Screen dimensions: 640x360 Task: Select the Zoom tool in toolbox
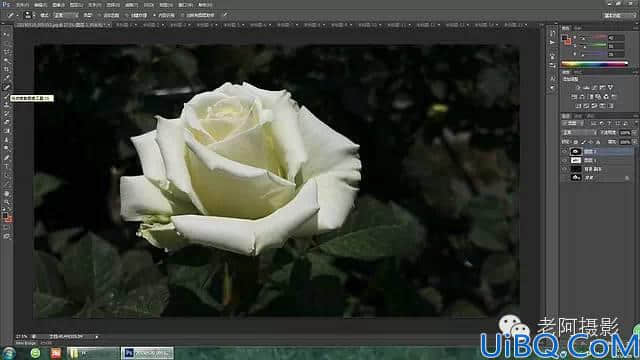[x=6, y=202]
